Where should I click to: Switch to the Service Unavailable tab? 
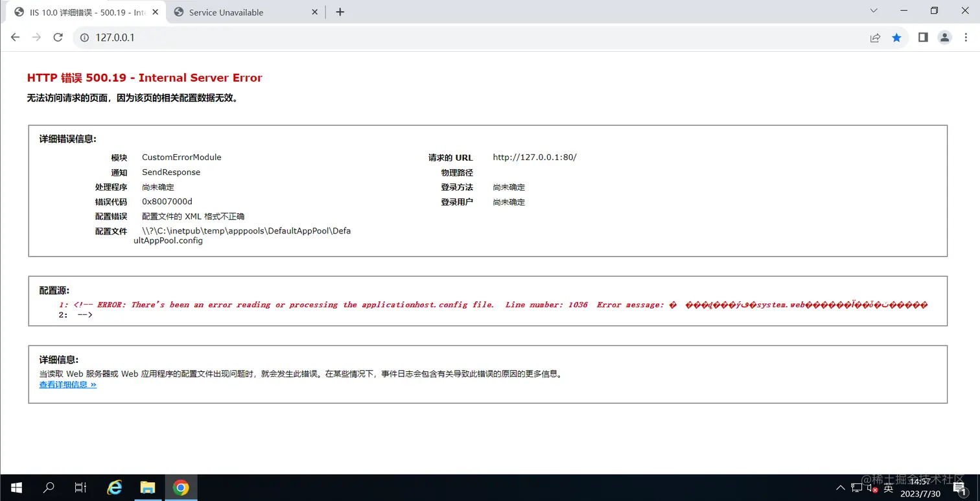pos(240,12)
